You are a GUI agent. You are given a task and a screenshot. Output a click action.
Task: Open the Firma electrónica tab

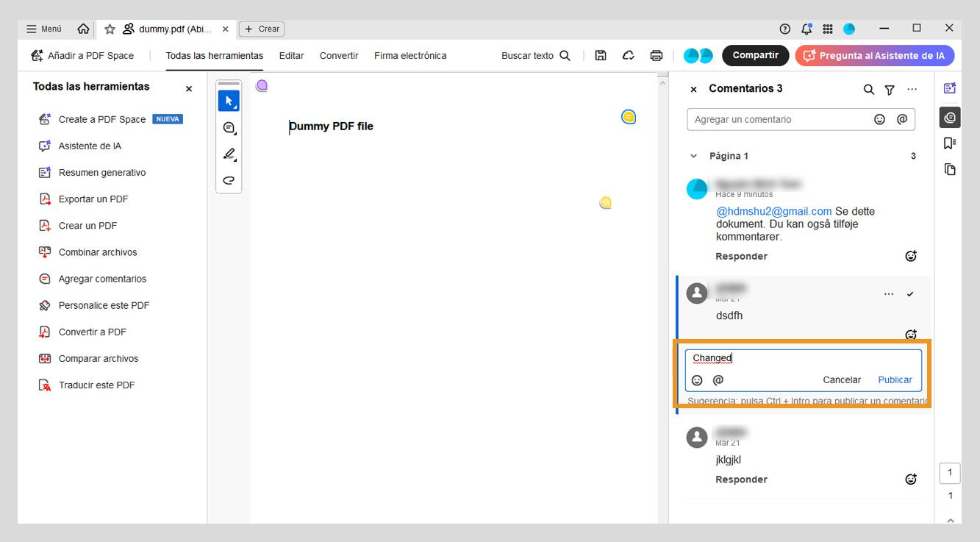[410, 56]
